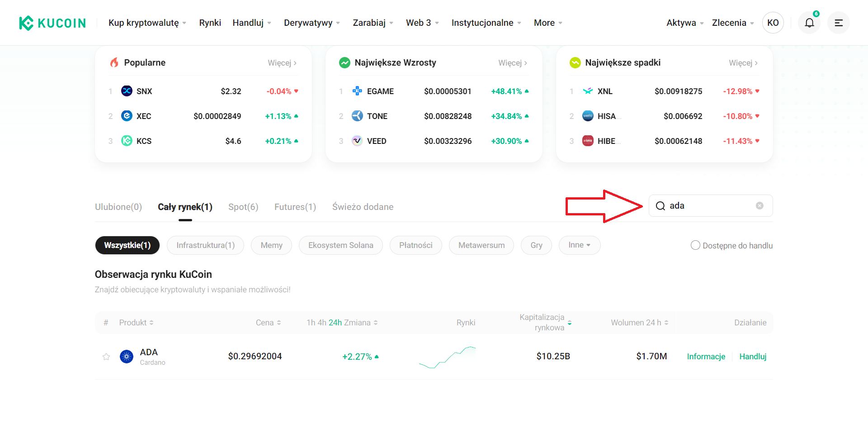Click the XEC coin icon
868x424 pixels.
[x=127, y=116]
